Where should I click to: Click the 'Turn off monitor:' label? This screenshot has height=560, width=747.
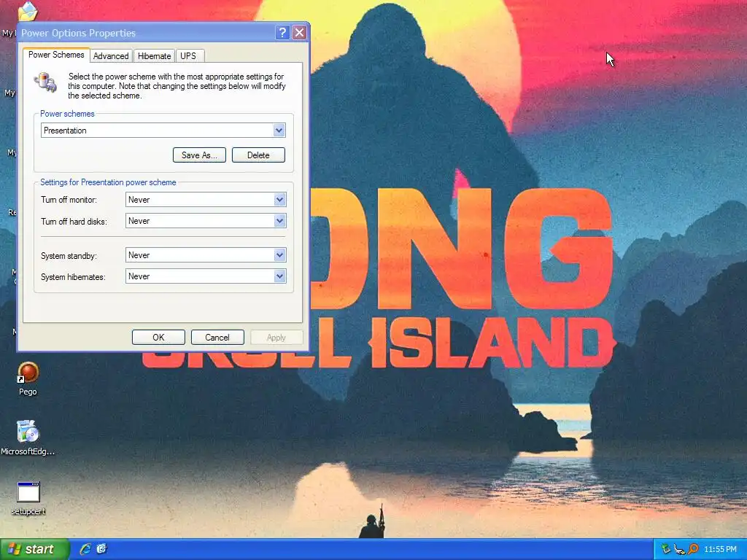69,200
